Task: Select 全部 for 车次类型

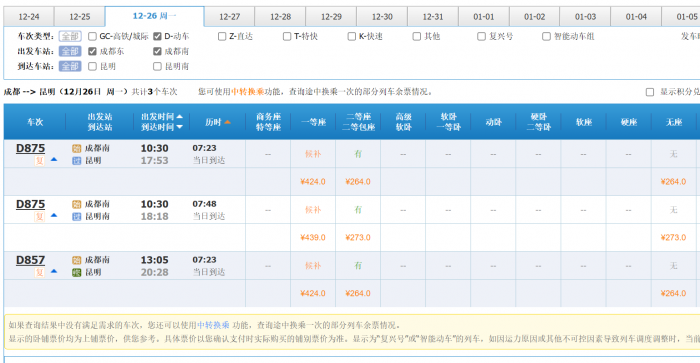Action: point(70,36)
